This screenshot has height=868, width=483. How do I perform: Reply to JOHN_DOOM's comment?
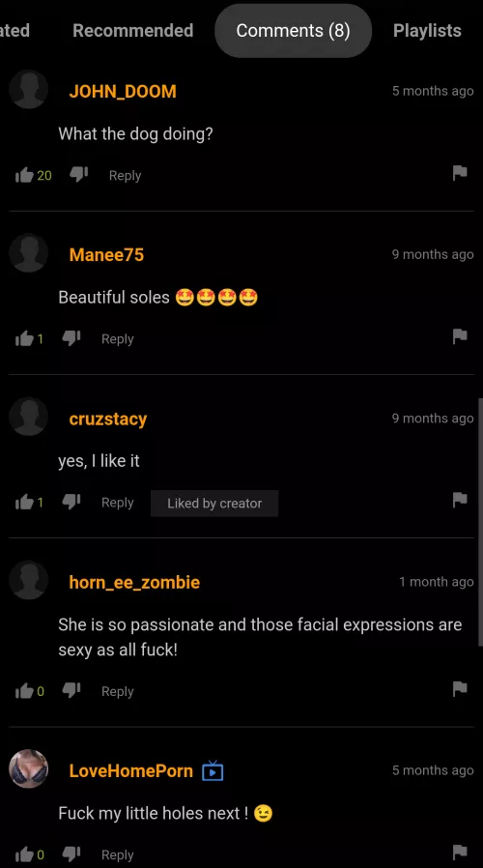click(x=125, y=176)
